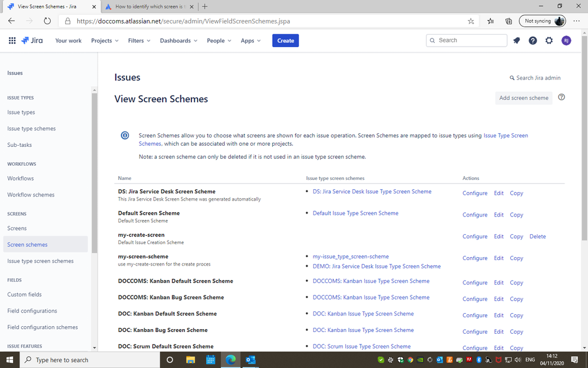This screenshot has width=588, height=368.
Task: Click the browser address bar URL
Action: (x=183, y=21)
